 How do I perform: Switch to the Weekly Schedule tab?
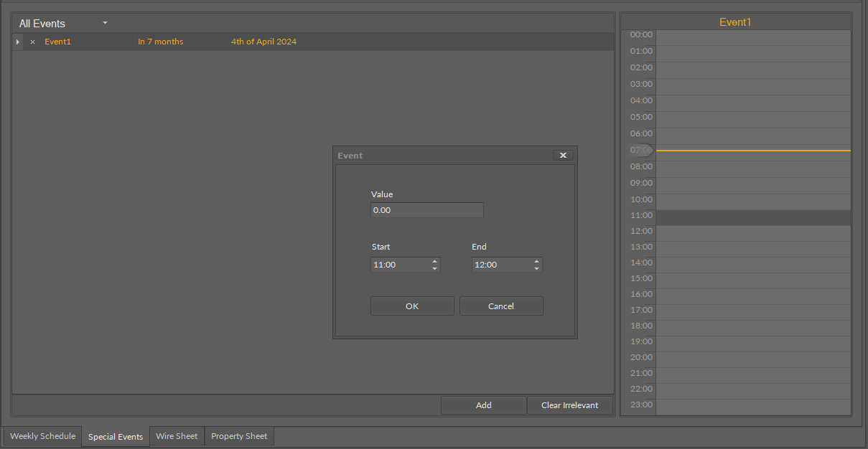[x=42, y=436]
